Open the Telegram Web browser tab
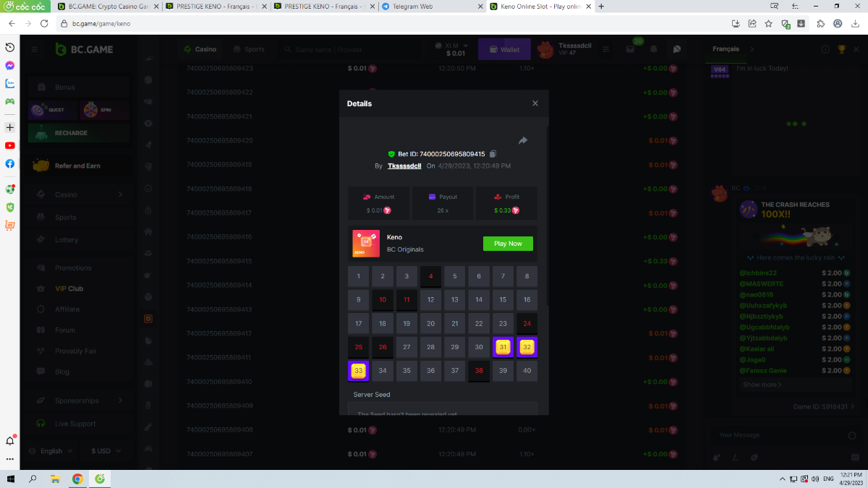This screenshot has height=488, width=868. pyautogui.click(x=431, y=7)
